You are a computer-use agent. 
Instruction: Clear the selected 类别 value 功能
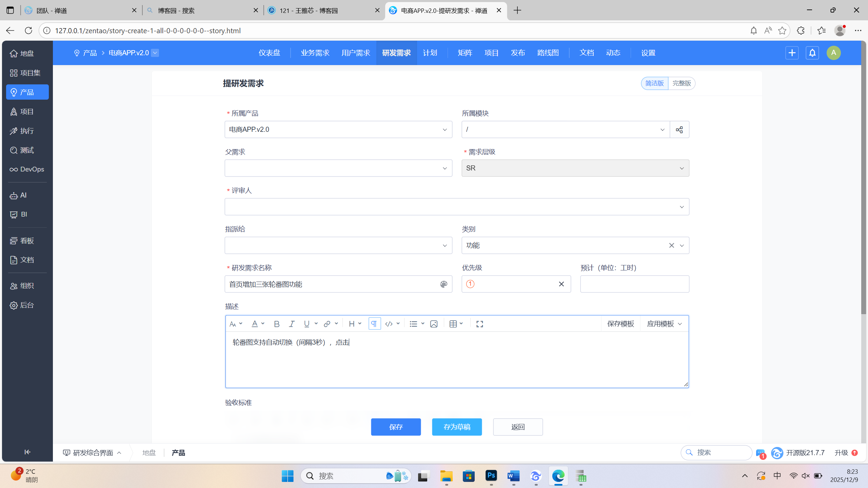point(672,245)
